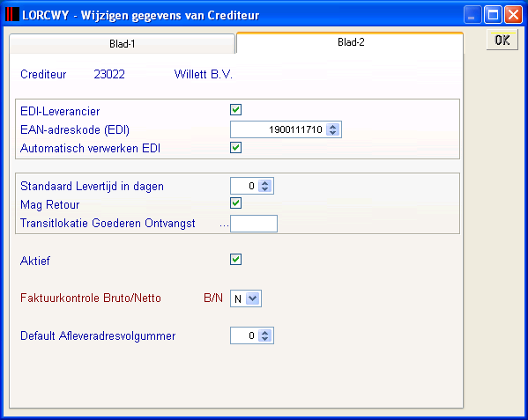The image size is (528, 420).
Task: Select the Blad-2 tab
Action: [x=350, y=42]
